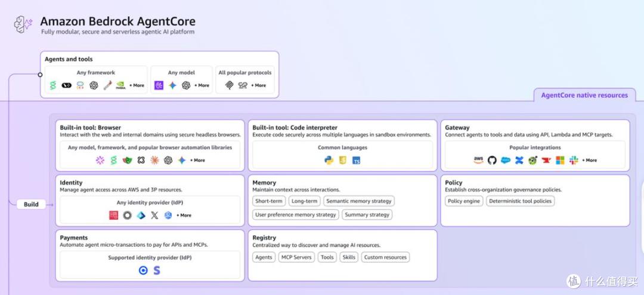The image size is (644, 295).
Task: Click the Amazon Bedrock AgentCore title
Action: point(118,21)
